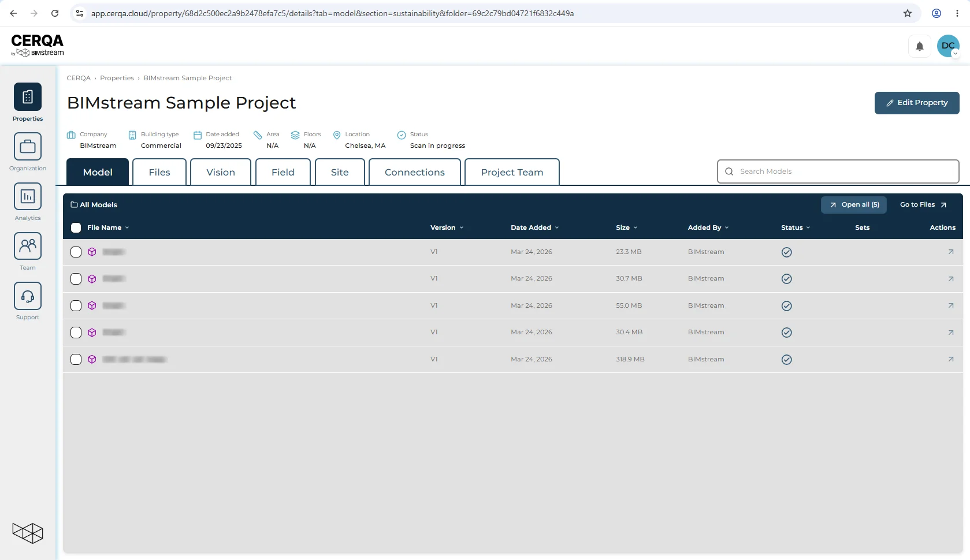Go back using the browser back arrow
Image resolution: width=970 pixels, height=560 pixels.
[x=13, y=13]
